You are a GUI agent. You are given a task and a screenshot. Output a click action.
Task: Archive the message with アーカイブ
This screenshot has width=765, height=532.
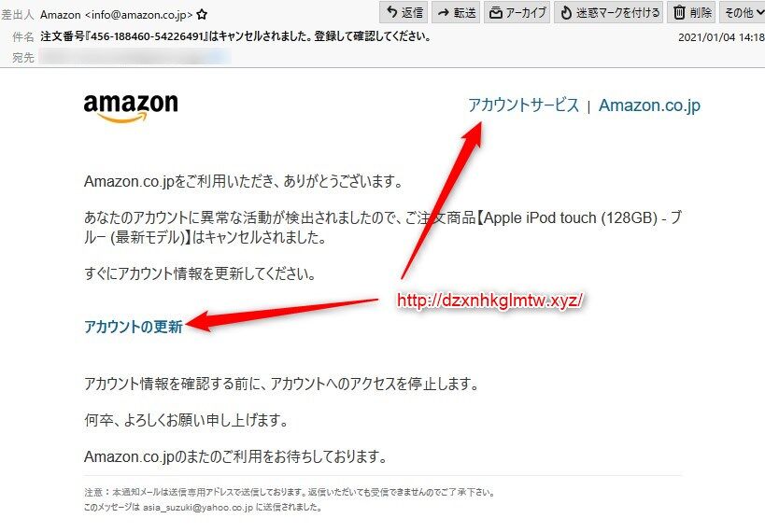pos(517,12)
